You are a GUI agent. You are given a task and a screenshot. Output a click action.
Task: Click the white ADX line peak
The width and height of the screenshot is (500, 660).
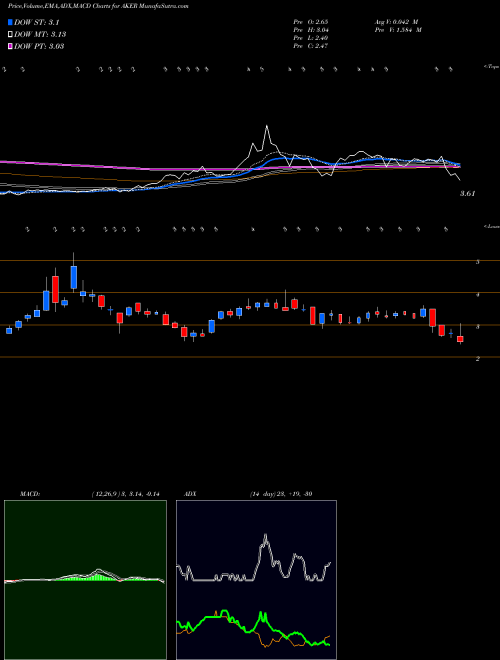[266, 536]
